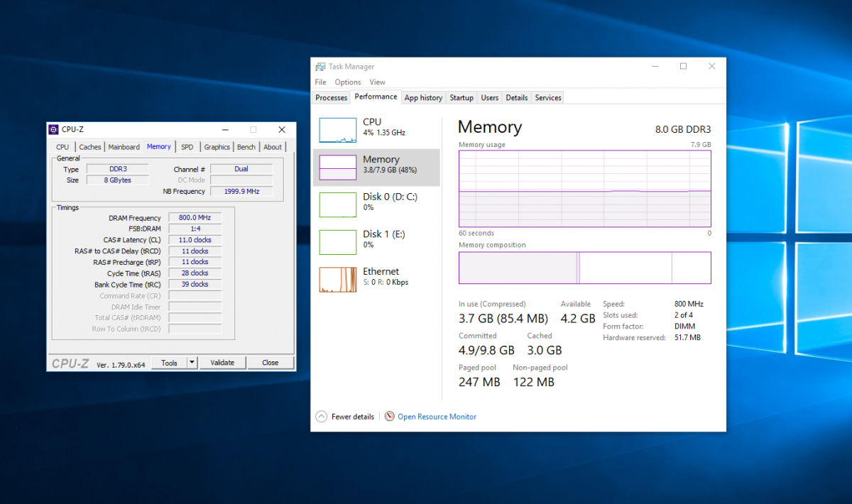The width and height of the screenshot is (852, 504).
Task: Click the Open Resource Monitor link
Action: click(437, 417)
